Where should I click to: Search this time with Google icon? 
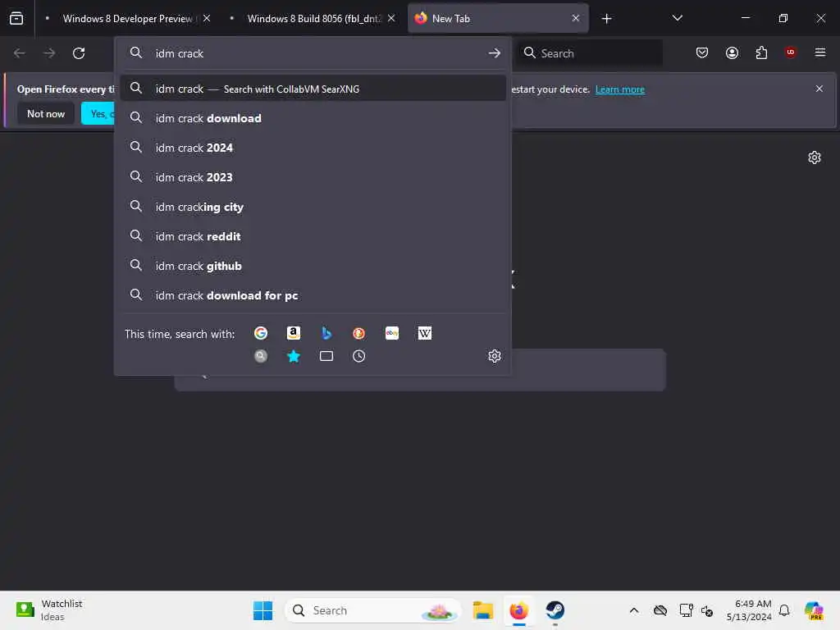pos(261,333)
